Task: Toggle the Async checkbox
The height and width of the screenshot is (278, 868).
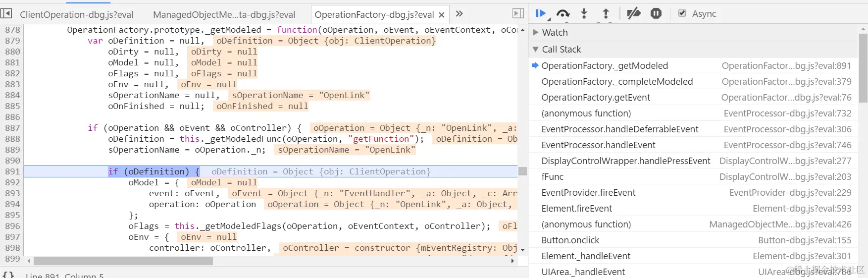Action: pos(682,13)
